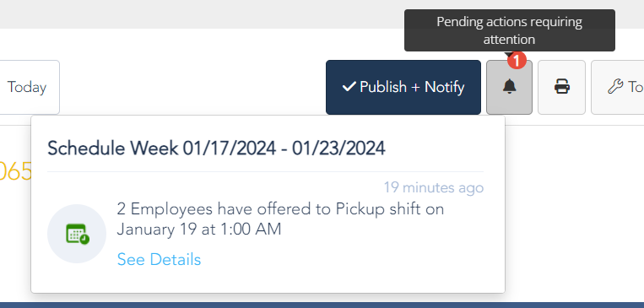Viewport: 644px width, 308px height.
Task: Click the wrench icon for Tools
Action: 614,87
